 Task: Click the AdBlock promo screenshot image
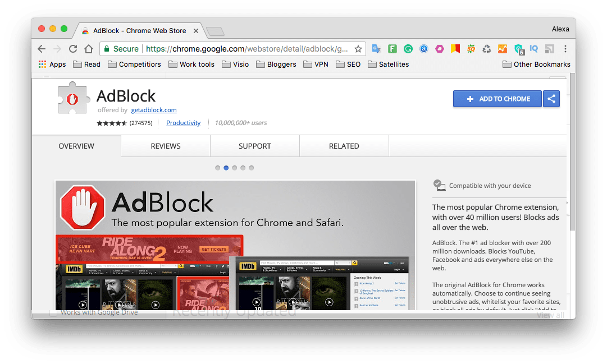[x=235, y=245]
